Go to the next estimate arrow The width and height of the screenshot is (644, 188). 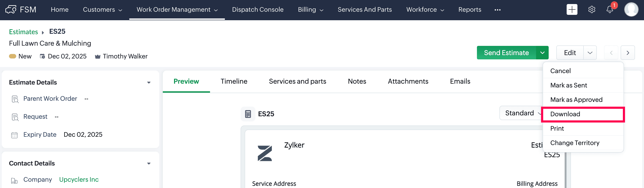coord(628,53)
